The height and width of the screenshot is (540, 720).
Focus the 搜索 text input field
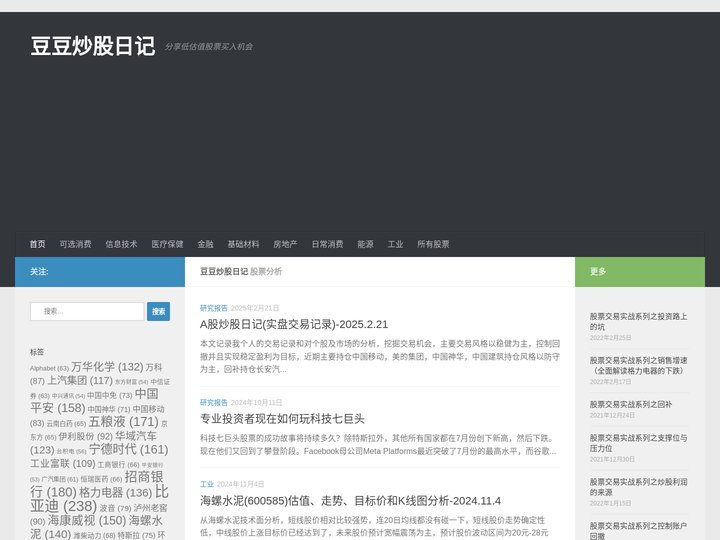[x=87, y=311]
